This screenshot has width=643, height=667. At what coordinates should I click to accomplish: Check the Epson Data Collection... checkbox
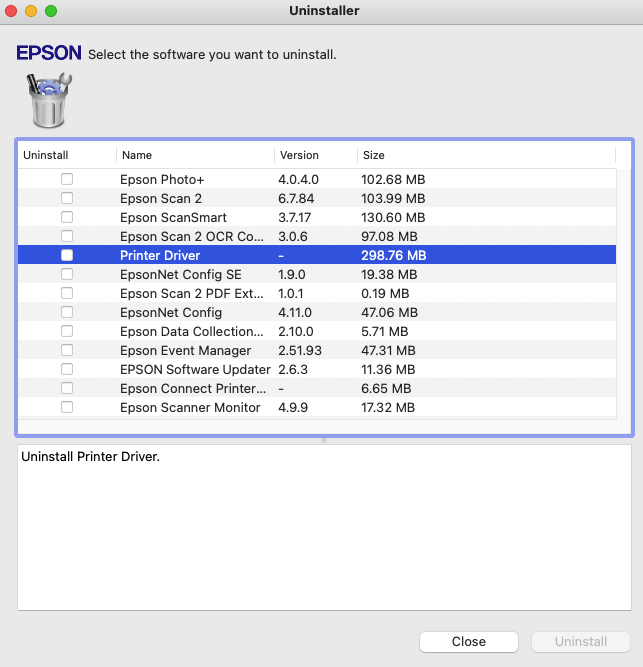(67, 331)
